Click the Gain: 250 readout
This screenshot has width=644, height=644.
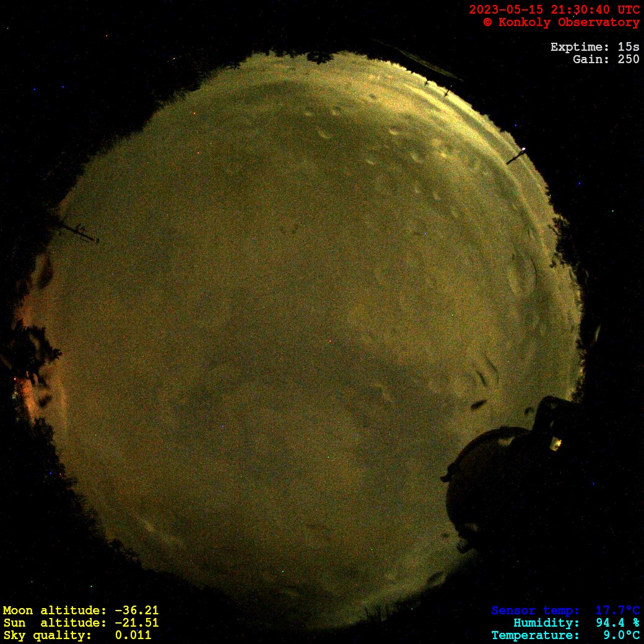click(x=606, y=59)
